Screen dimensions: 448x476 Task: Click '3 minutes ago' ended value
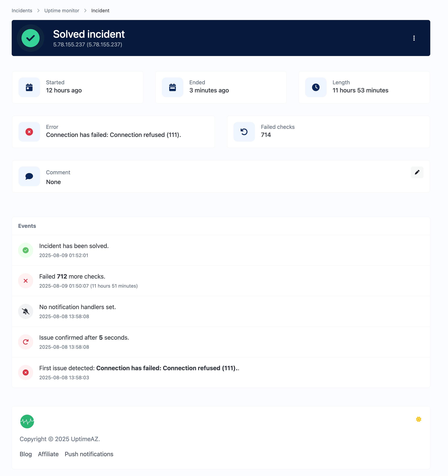tap(209, 90)
